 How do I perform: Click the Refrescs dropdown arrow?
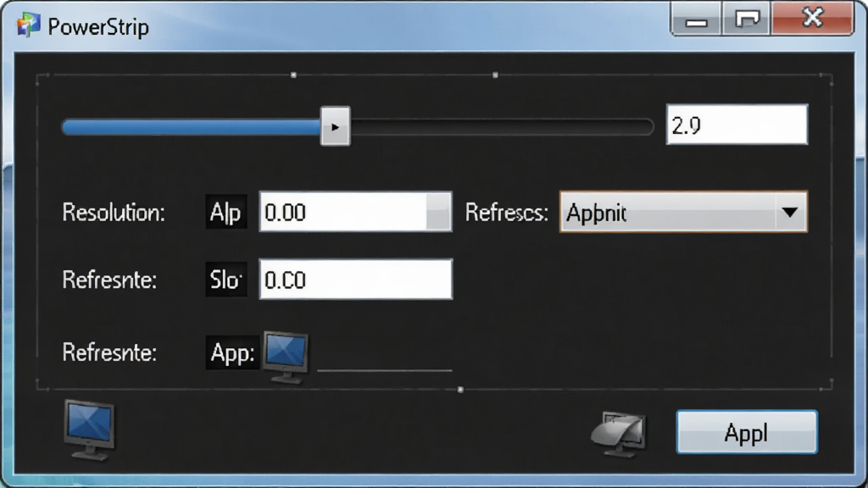(x=790, y=212)
